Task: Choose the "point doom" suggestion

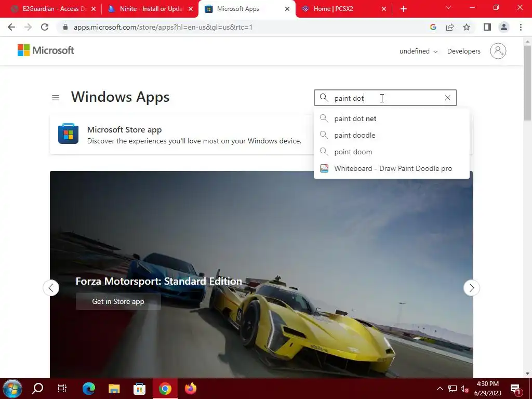Action: (392, 152)
